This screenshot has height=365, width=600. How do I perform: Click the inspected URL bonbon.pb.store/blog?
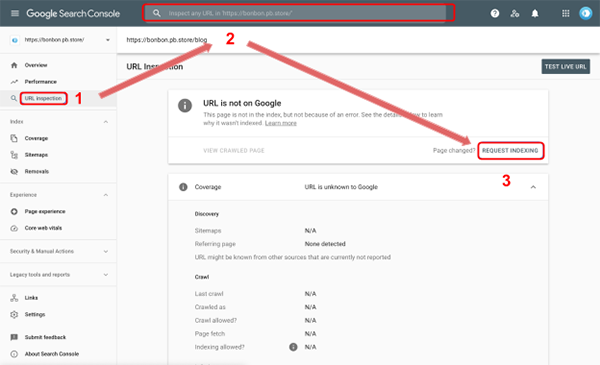pyautogui.click(x=166, y=40)
